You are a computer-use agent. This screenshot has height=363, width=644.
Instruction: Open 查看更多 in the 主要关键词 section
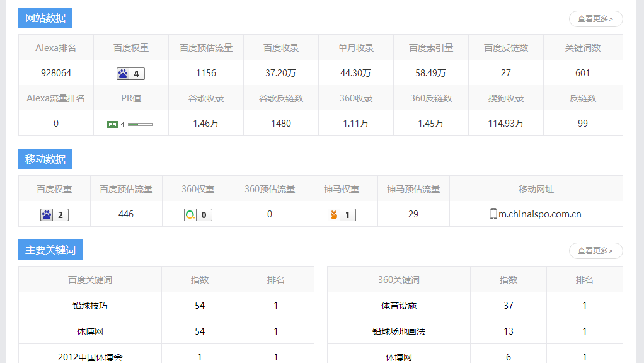click(595, 250)
